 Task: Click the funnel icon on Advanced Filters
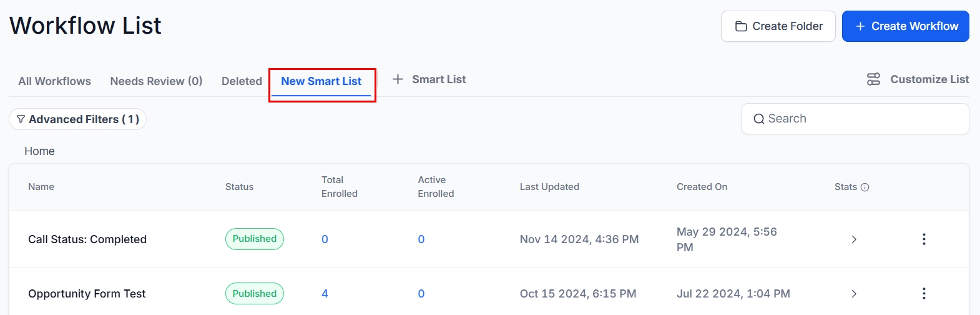(x=21, y=119)
